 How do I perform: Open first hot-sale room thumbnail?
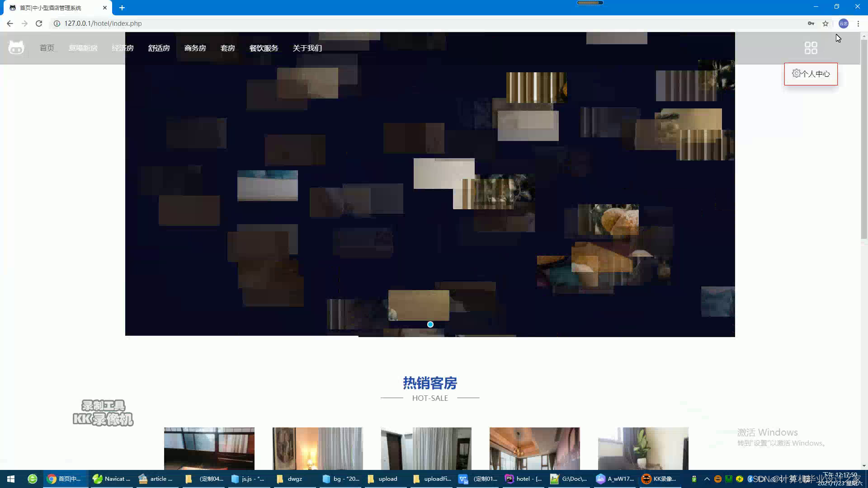(x=209, y=449)
